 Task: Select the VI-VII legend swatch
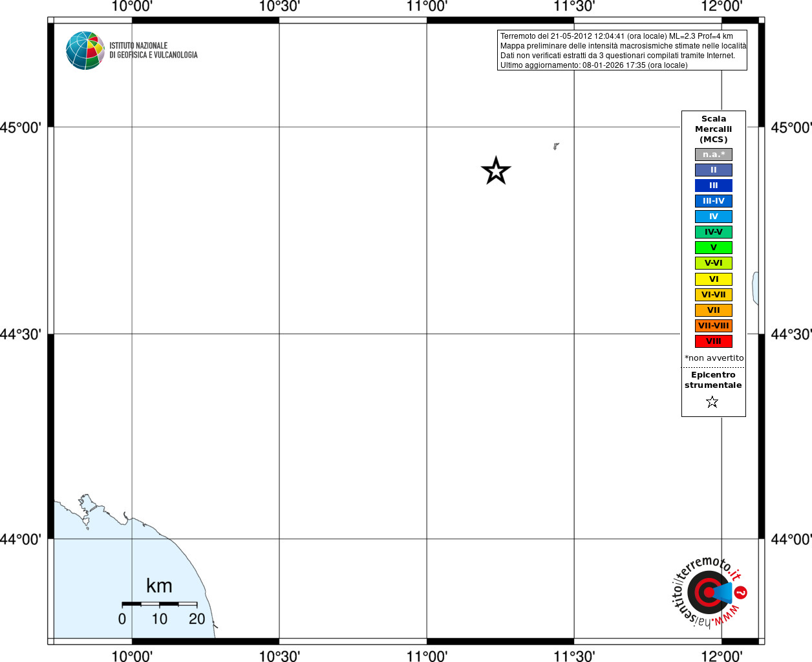[x=714, y=295]
